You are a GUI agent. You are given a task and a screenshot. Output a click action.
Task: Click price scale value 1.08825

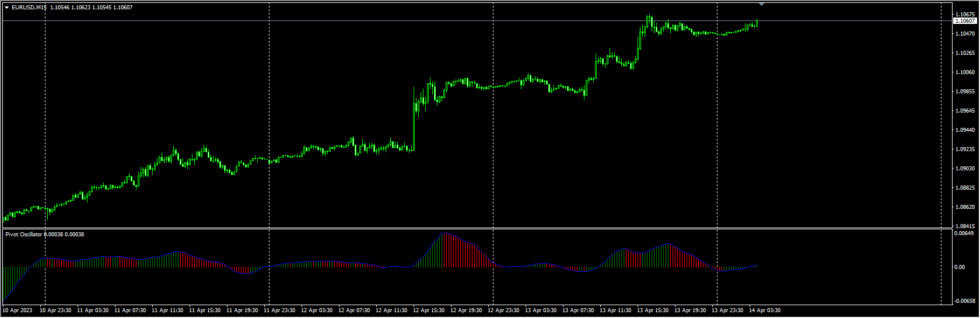965,188
